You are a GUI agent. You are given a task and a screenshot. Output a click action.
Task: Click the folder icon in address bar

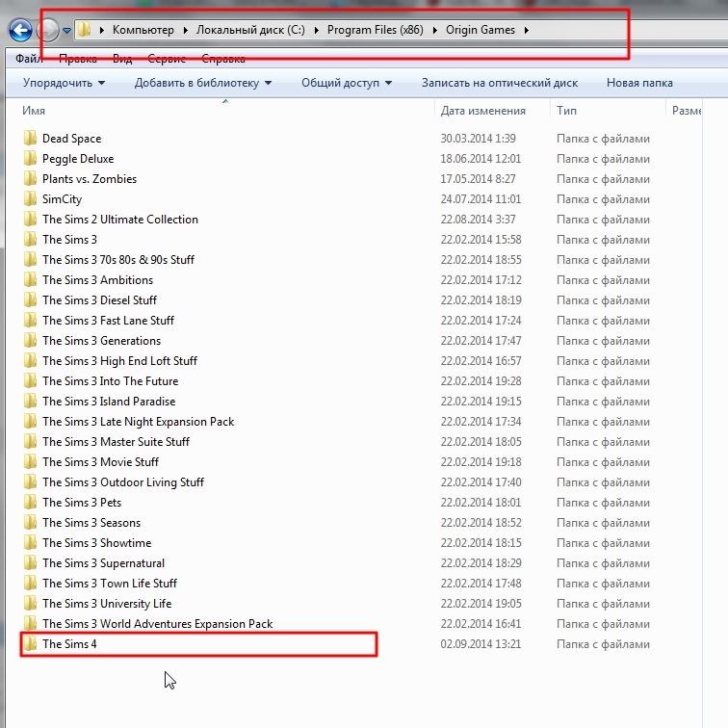84,29
